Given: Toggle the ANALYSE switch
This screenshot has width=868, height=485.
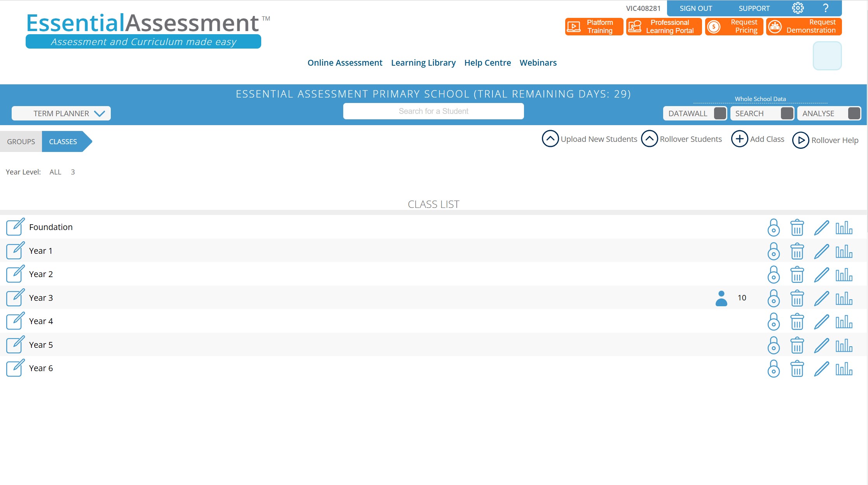Looking at the screenshot, I should pyautogui.click(x=854, y=113).
